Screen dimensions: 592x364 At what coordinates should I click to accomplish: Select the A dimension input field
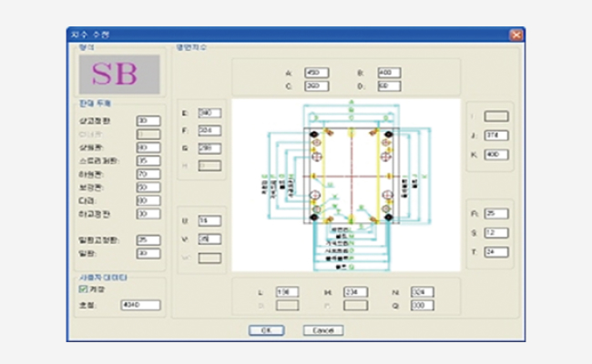pyautogui.click(x=316, y=71)
